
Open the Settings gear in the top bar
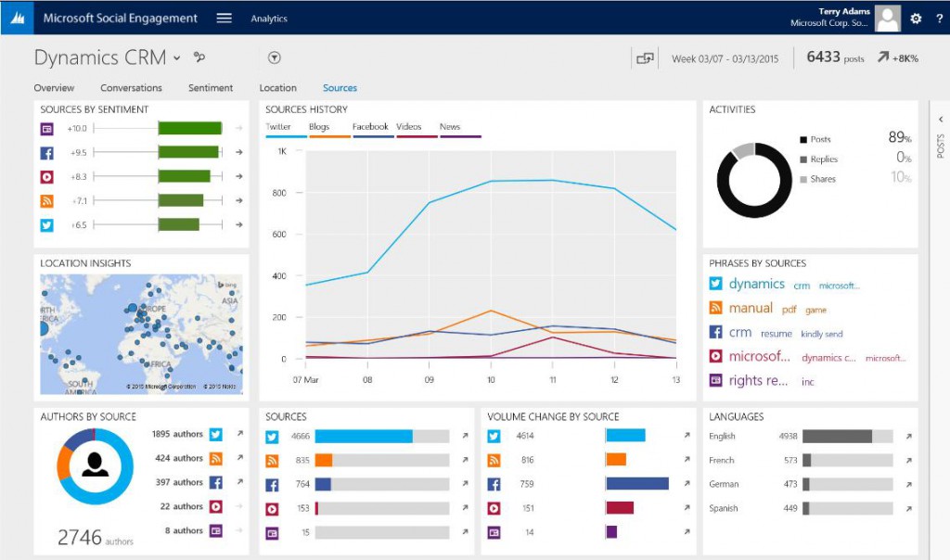pos(917,17)
